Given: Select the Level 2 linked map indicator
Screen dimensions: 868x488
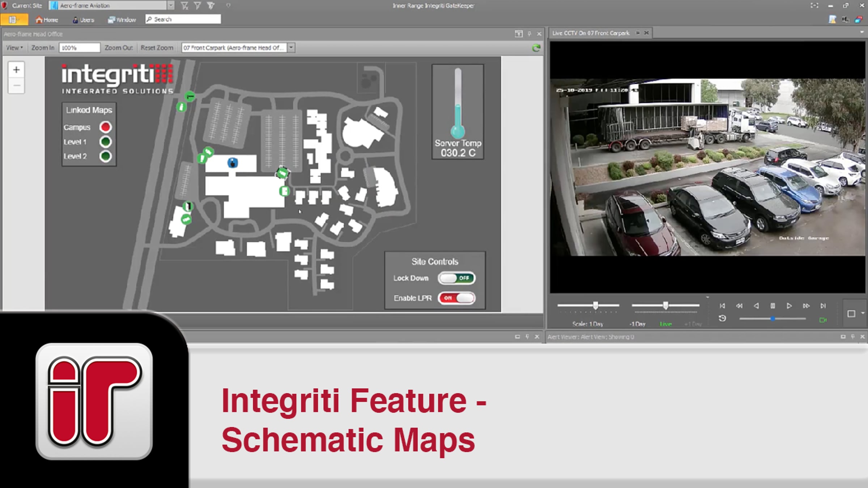Looking at the screenshot, I should 106,156.
